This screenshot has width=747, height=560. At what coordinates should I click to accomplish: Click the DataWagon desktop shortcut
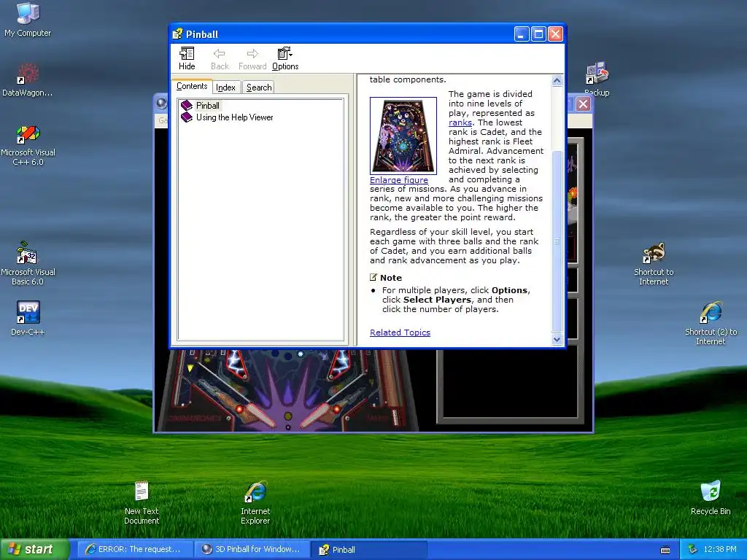(x=28, y=79)
